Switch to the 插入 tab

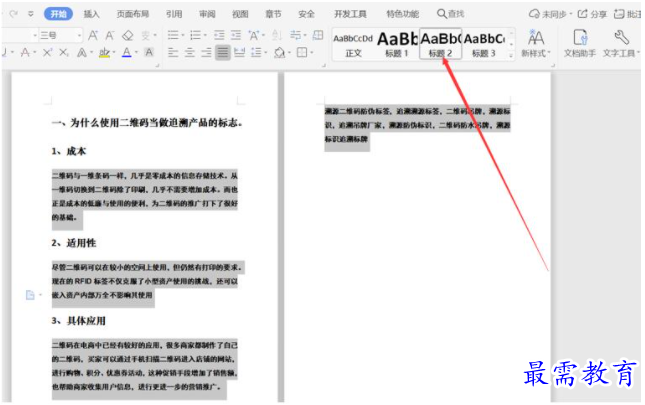tap(91, 14)
